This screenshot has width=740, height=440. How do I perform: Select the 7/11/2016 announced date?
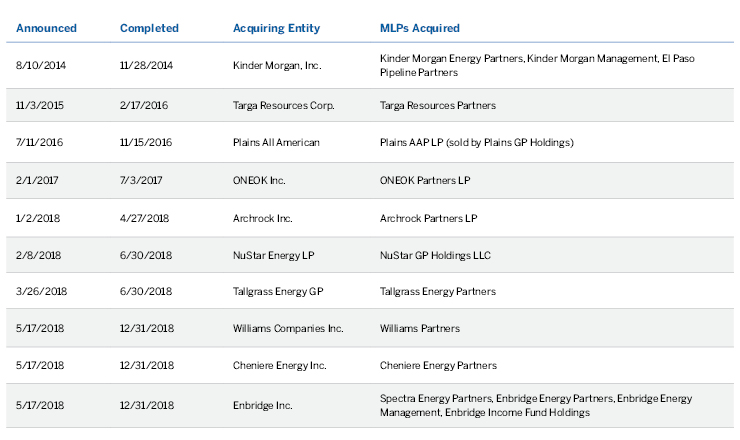coord(37,142)
